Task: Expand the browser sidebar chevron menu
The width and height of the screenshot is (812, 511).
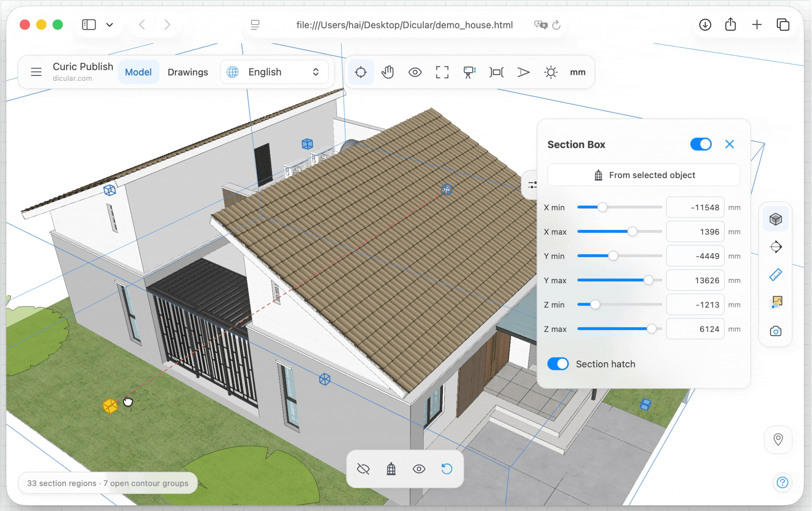Action: click(x=109, y=25)
